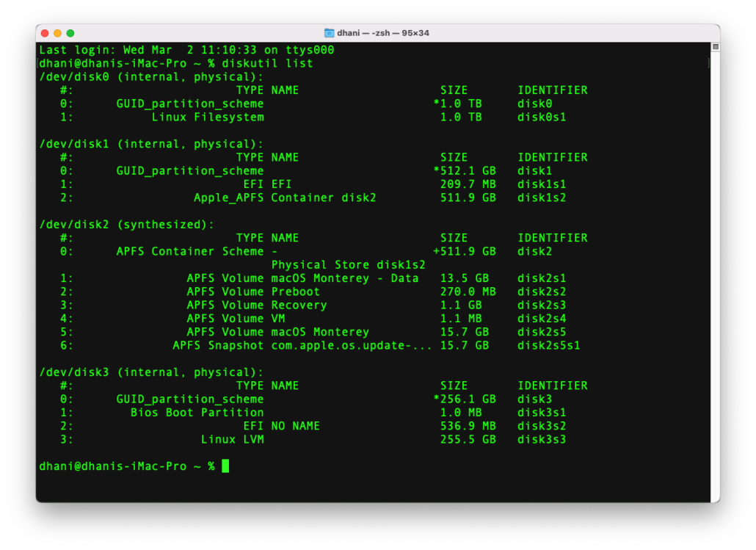This screenshot has width=756, height=550.
Task: Select the /dev/disk2 synthesized header
Action: (x=126, y=224)
